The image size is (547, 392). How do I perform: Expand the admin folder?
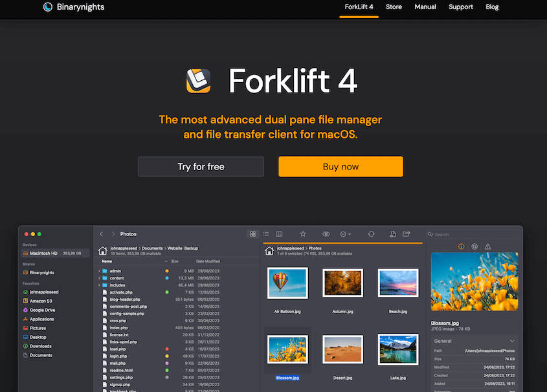click(x=99, y=271)
